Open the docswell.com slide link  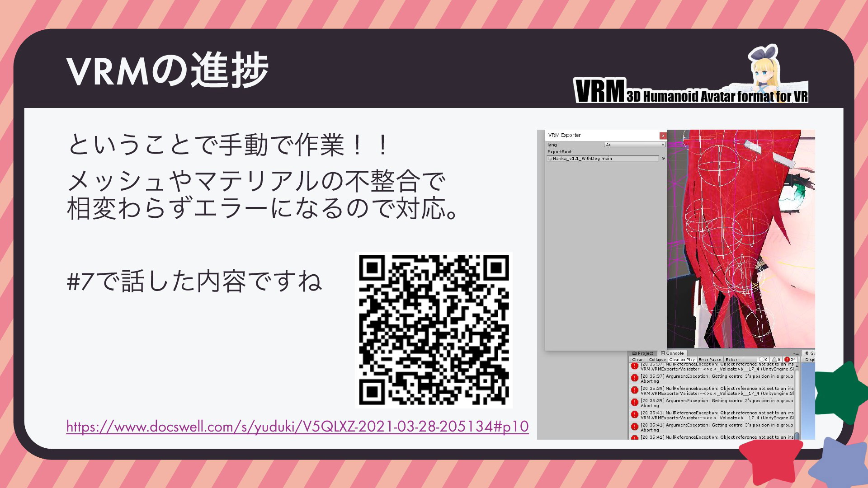point(297,426)
